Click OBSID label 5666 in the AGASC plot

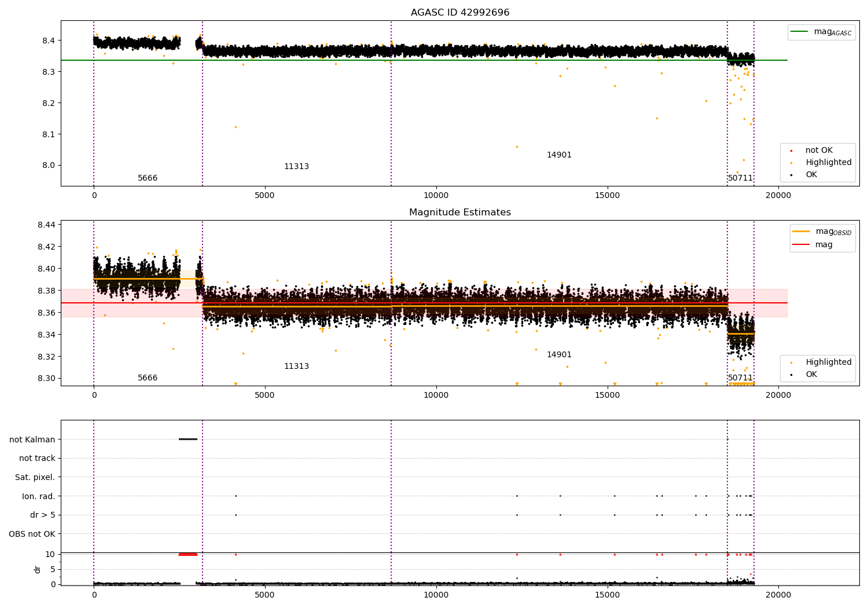[148, 178]
